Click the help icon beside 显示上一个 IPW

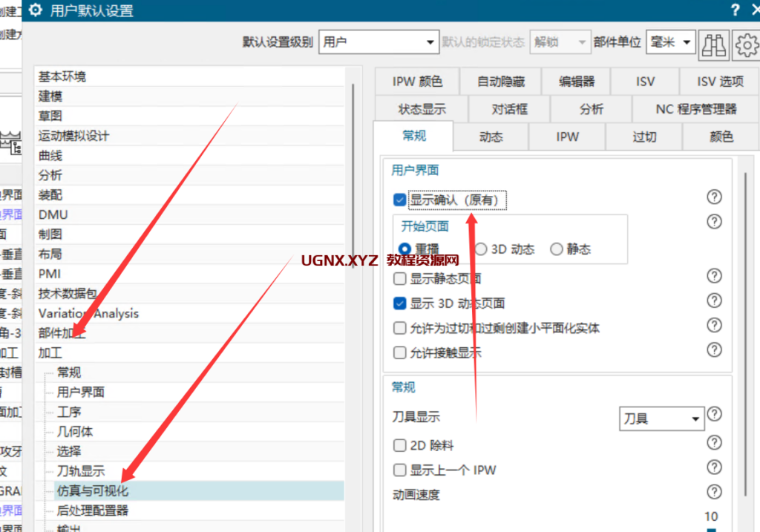pyautogui.click(x=714, y=467)
